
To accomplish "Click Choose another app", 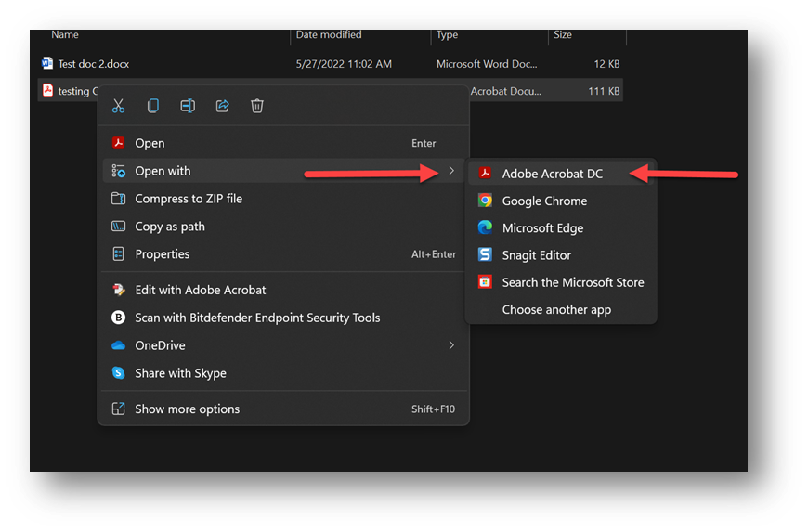I will 556,309.
